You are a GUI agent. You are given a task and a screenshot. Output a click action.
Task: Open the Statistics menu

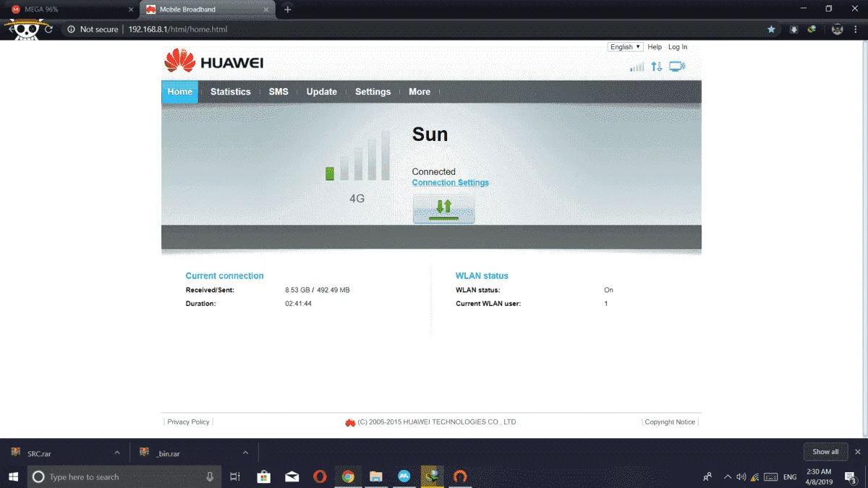click(231, 92)
